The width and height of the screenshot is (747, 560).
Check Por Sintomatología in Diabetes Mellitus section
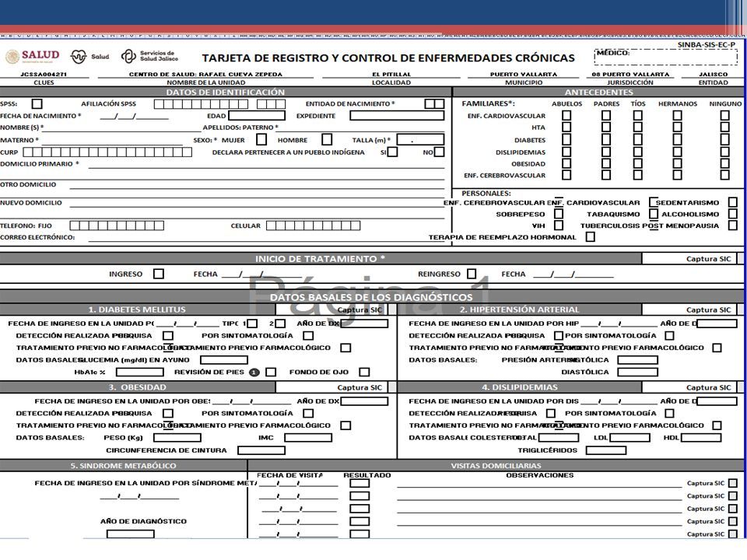click(x=309, y=336)
